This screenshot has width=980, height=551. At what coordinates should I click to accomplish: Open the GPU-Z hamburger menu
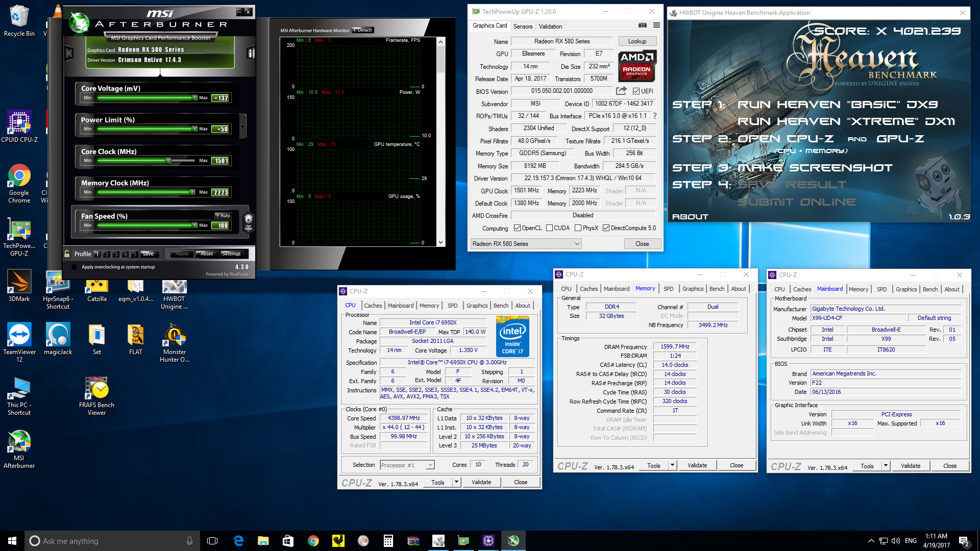656,25
